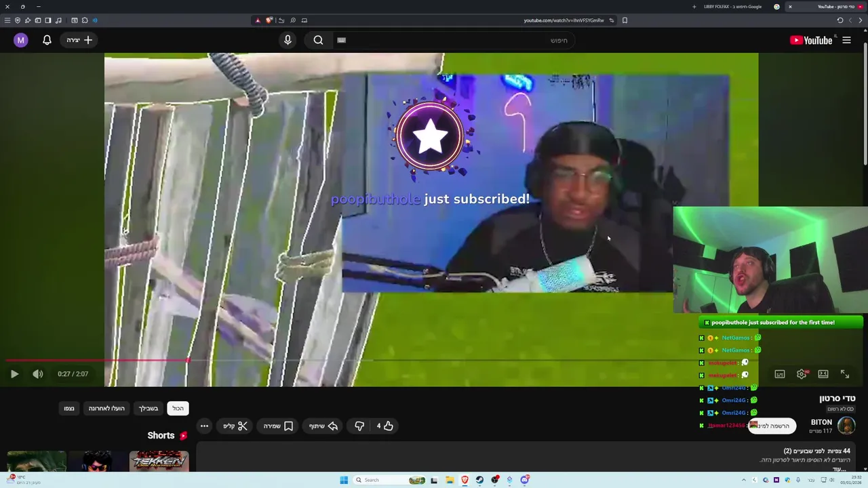Bookmark the page in the address bar
The image size is (868, 488).
[625, 20]
